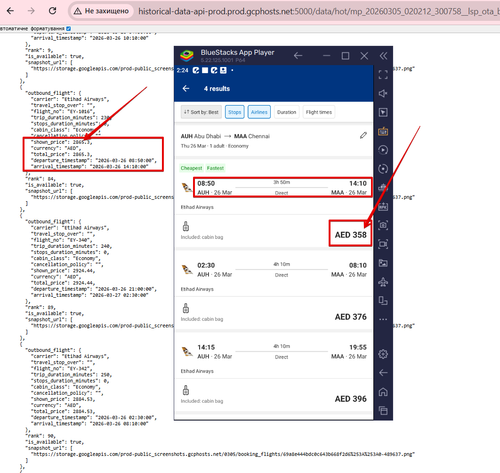Go back in the browser
Screen dimensions: 500x473
coord(11,11)
